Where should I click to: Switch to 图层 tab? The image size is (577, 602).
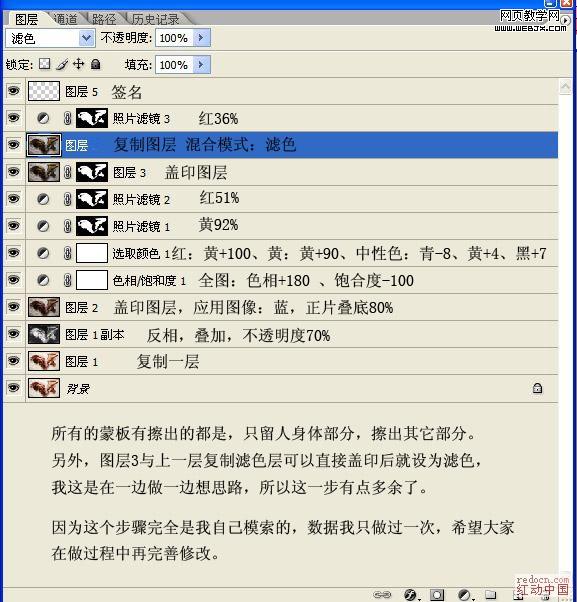click(x=26, y=19)
